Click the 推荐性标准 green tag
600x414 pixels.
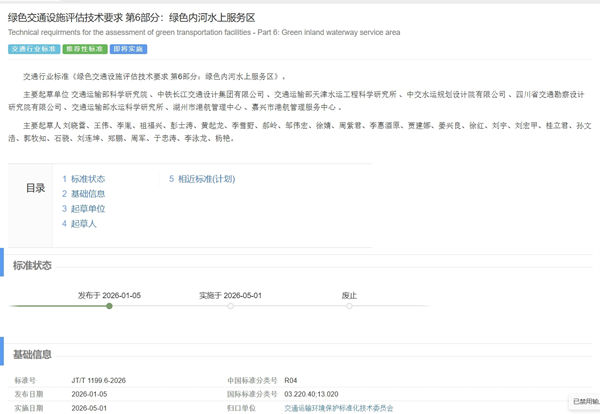[x=83, y=48]
